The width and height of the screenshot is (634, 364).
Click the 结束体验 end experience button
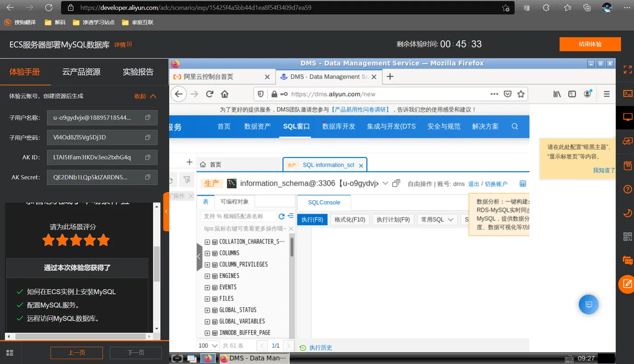(590, 44)
